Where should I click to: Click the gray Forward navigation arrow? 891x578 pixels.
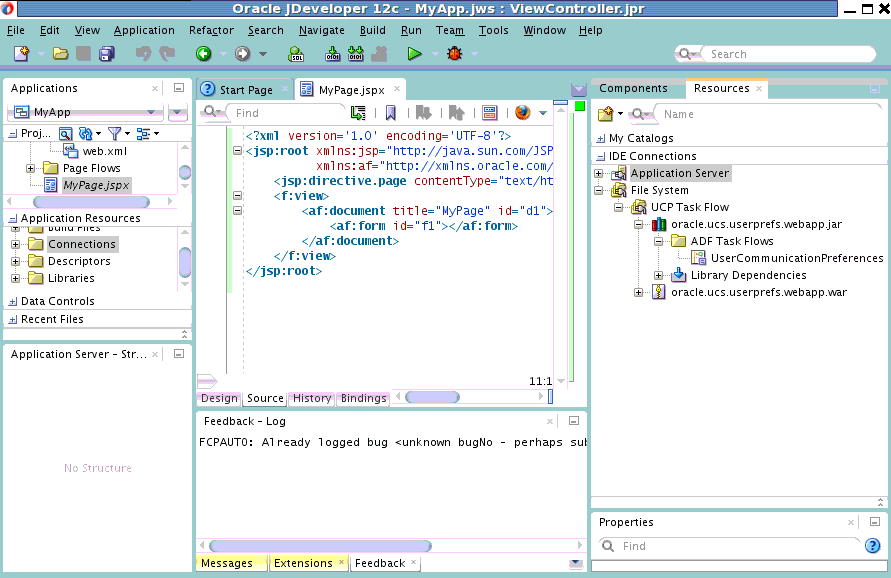click(243, 53)
